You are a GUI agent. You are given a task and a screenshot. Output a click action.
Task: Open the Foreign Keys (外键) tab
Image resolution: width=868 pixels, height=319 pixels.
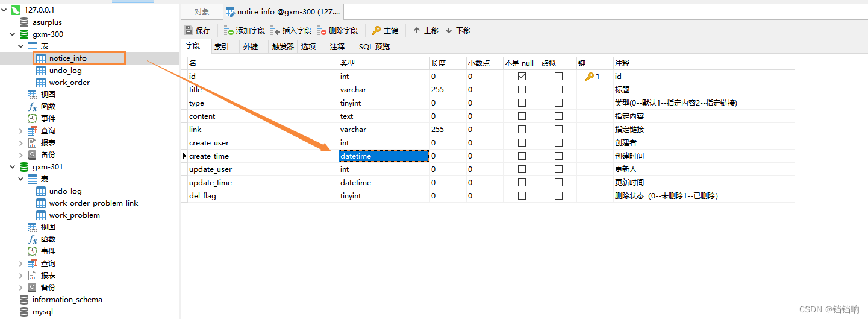pos(251,46)
